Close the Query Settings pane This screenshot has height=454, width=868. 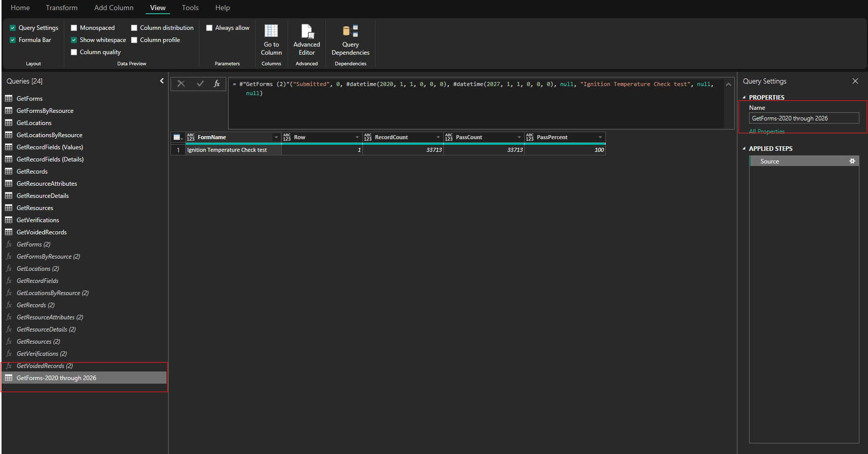pyautogui.click(x=855, y=81)
